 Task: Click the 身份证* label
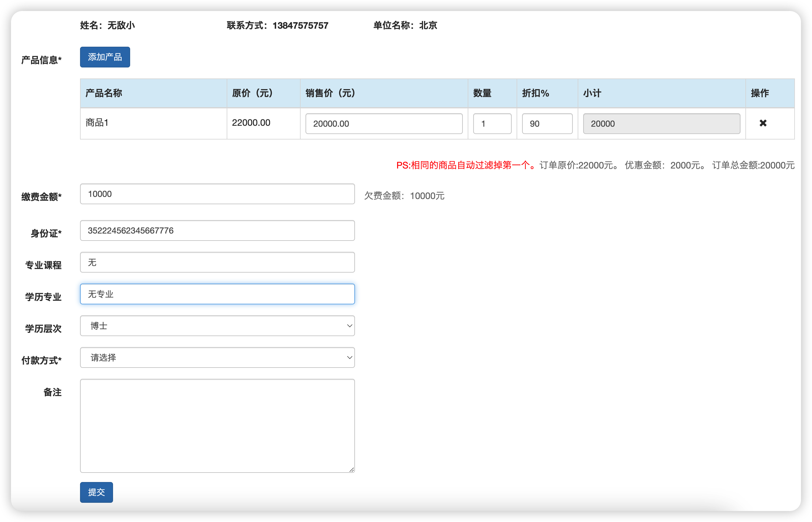46,233
